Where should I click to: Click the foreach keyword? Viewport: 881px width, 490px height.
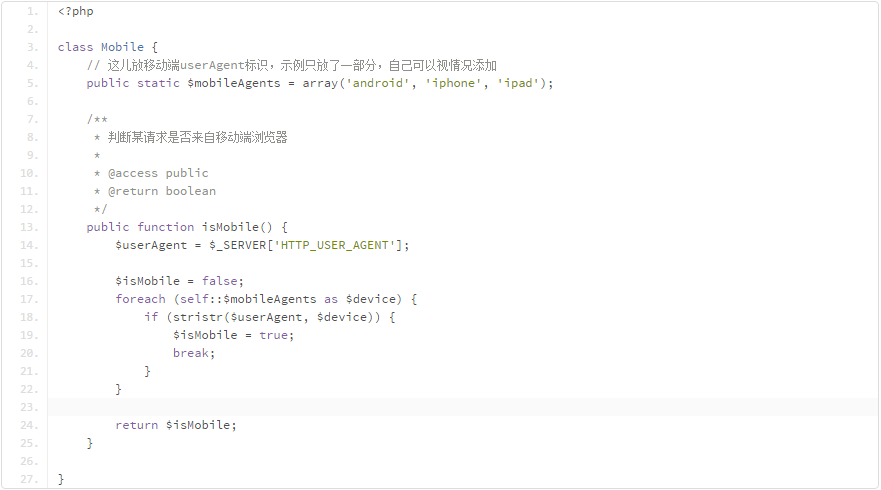click(140, 299)
